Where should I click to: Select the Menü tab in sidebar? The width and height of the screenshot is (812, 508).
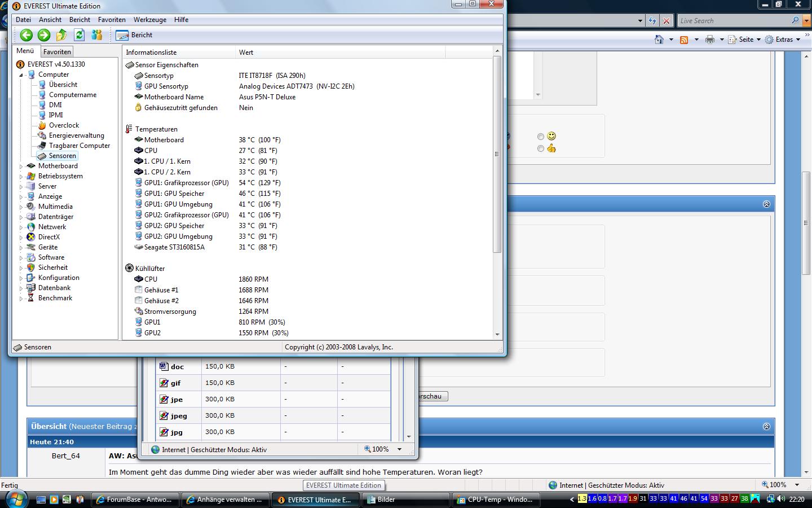point(25,51)
